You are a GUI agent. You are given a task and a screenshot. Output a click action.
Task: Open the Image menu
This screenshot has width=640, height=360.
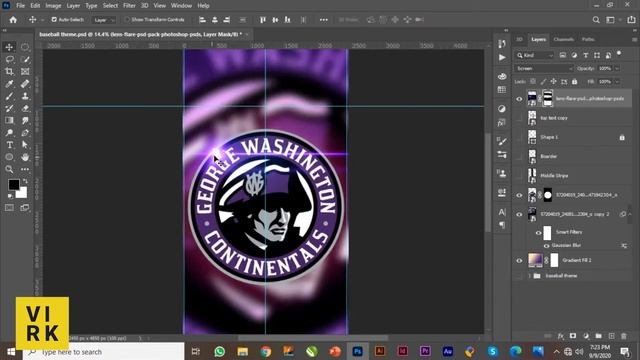[53, 6]
